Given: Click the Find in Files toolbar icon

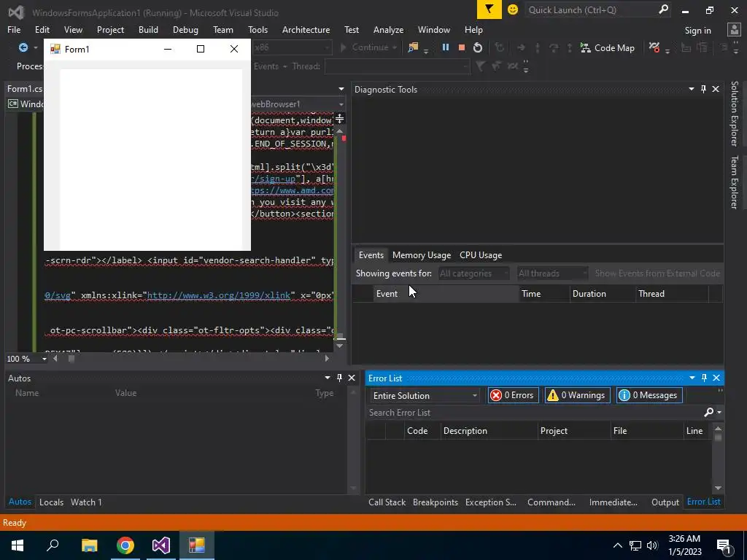Looking at the screenshot, I should pyautogui.click(x=413, y=47).
